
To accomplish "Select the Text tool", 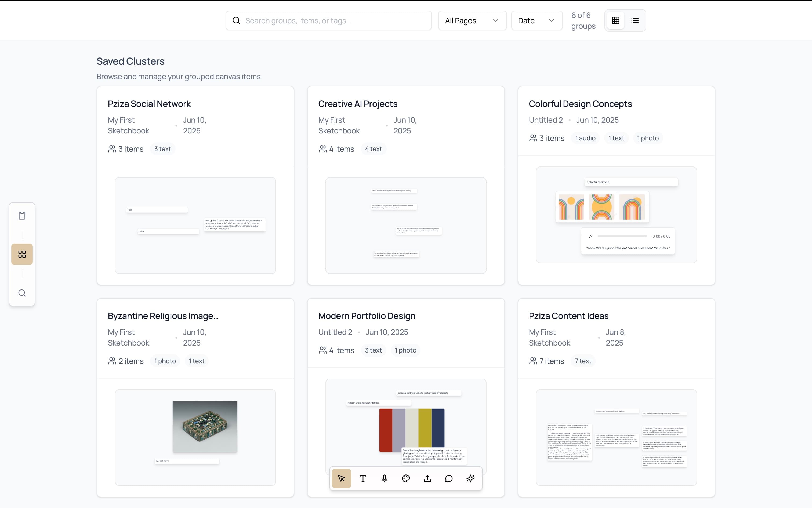I will tap(363, 478).
